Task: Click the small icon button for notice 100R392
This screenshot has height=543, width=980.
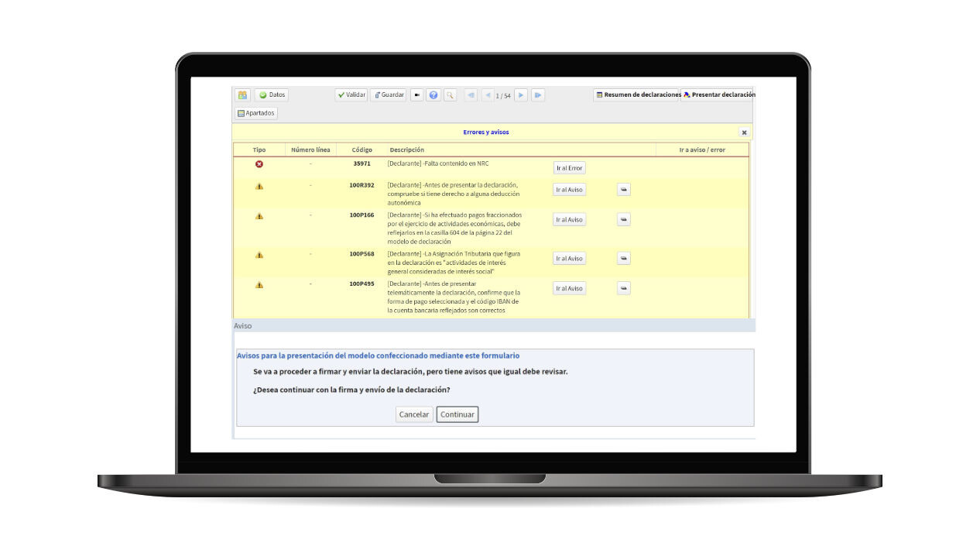Action: click(x=624, y=190)
